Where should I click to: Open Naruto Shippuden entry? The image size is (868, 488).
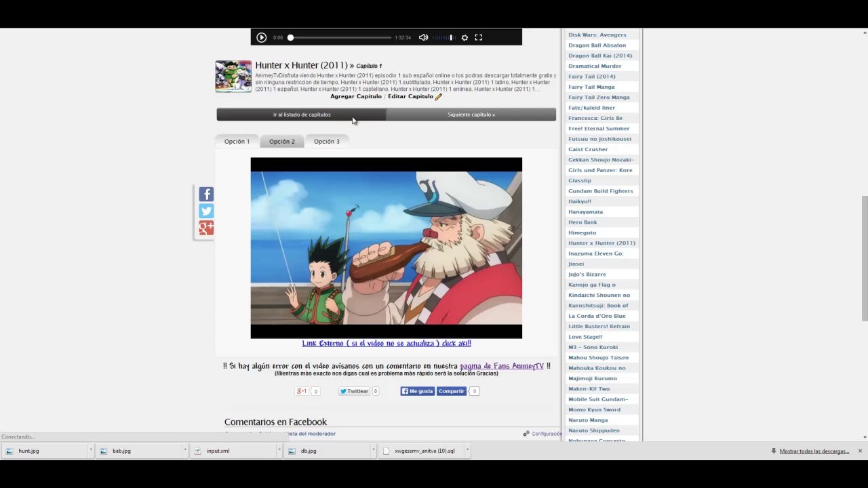[x=594, y=430]
